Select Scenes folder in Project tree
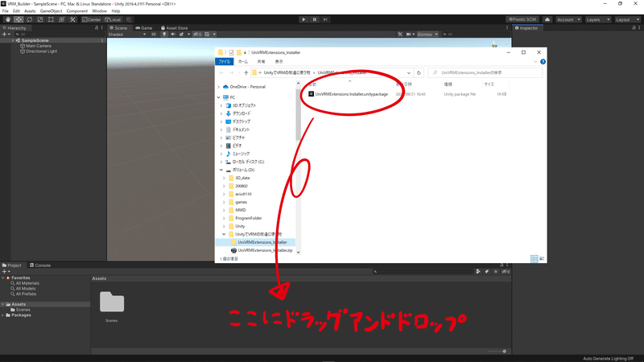Viewport: 644px width, 362px height. click(23, 310)
